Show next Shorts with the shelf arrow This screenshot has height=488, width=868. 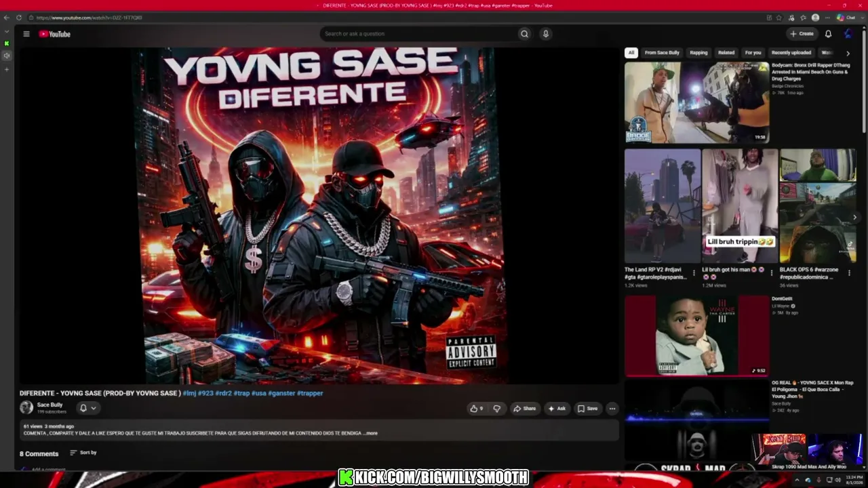point(854,218)
